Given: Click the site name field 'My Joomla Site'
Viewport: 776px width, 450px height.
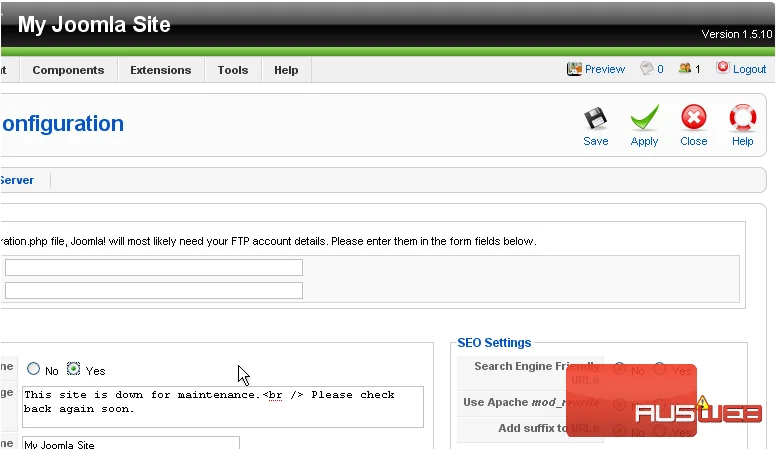Looking at the screenshot, I should (131, 443).
